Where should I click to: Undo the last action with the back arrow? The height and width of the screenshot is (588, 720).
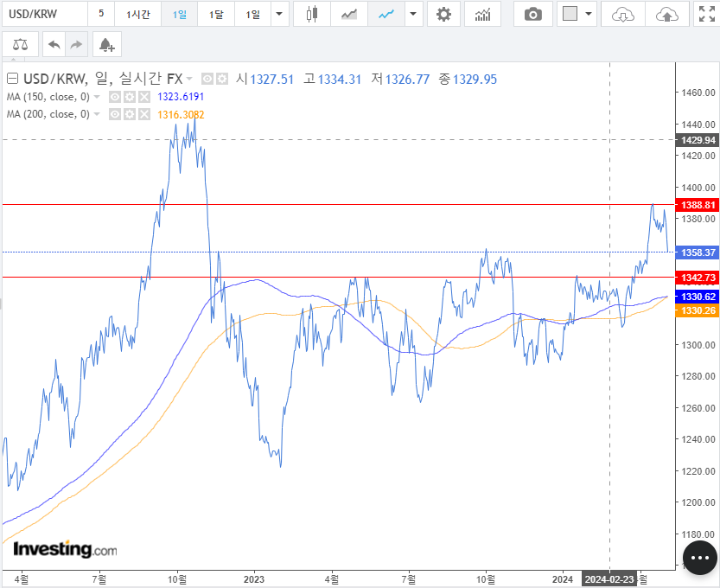click(x=54, y=45)
